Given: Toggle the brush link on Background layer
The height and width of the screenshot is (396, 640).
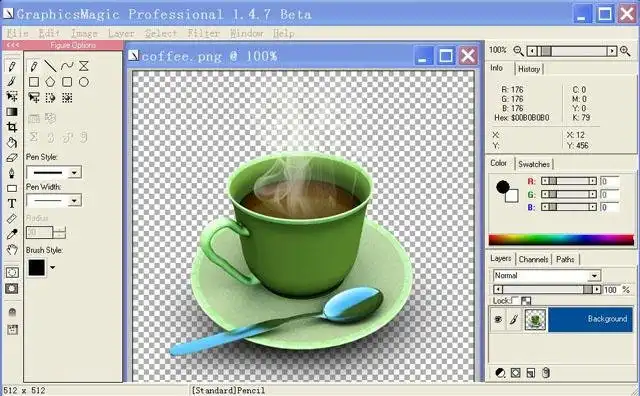Looking at the screenshot, I should [x=514, y=319].
